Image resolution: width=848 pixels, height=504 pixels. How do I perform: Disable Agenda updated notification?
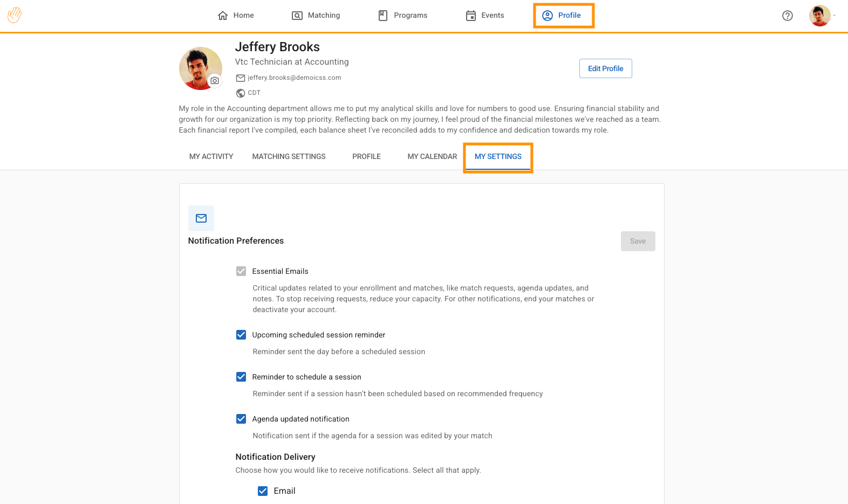(x=241, y=419)
